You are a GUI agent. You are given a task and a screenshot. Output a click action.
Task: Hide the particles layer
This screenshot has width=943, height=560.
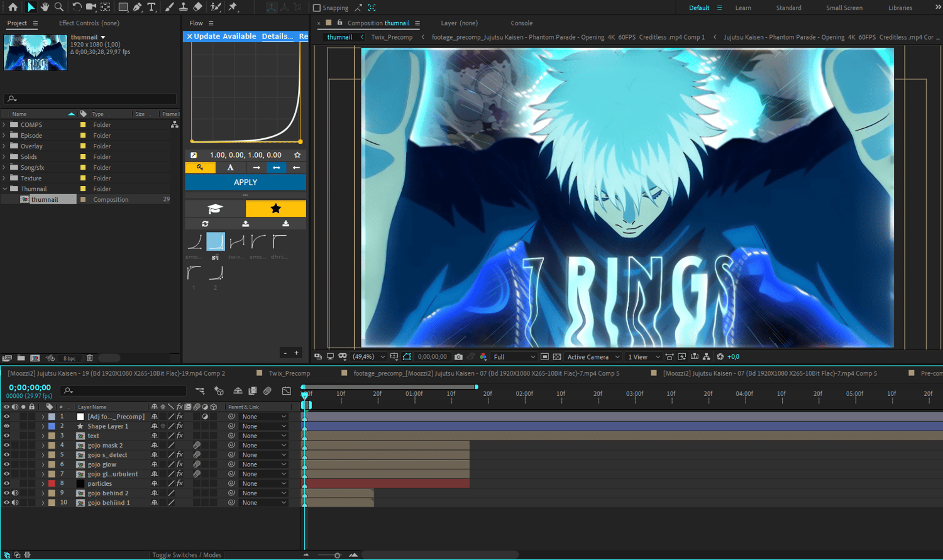pyautogui.click(x=7, y=484)
